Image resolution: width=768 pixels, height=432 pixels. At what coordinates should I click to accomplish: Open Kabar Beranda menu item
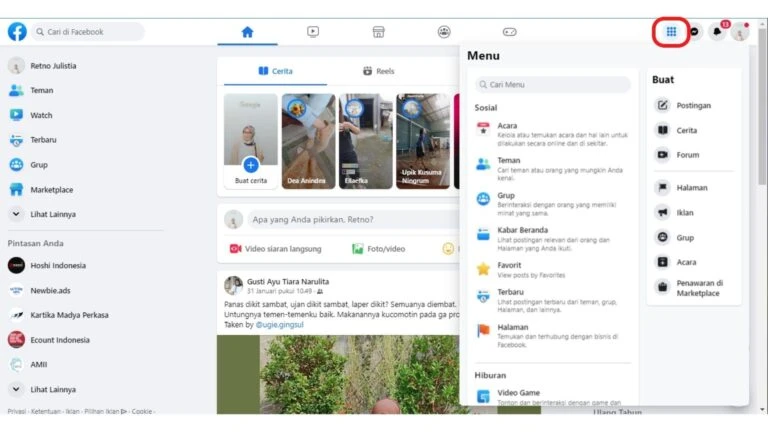(552, 239)
